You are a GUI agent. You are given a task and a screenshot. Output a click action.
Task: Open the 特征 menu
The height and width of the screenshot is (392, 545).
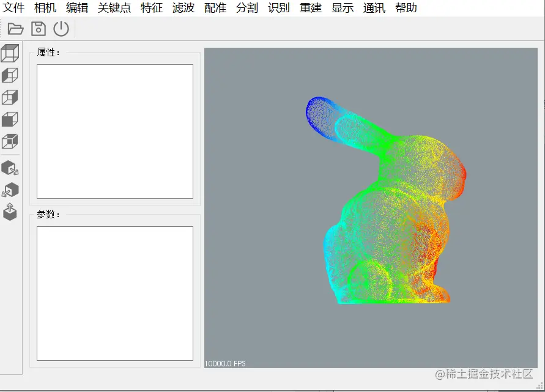click(x=152, y=8)
